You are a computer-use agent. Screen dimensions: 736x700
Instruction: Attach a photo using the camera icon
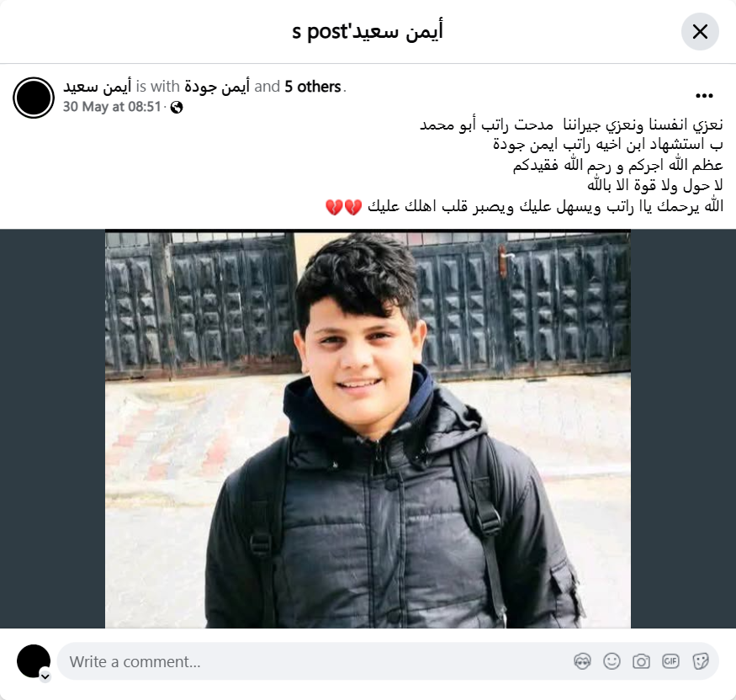(x=641, y=661)
